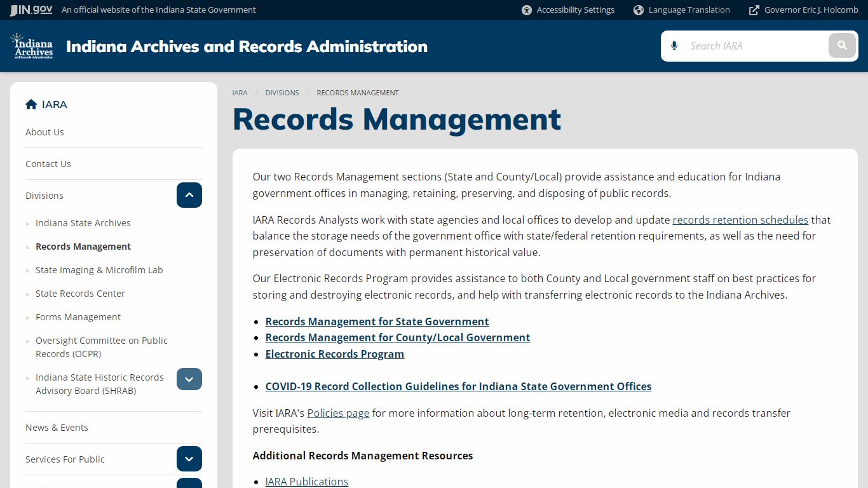Click the Indiana Archives logo

coord(32,46)
